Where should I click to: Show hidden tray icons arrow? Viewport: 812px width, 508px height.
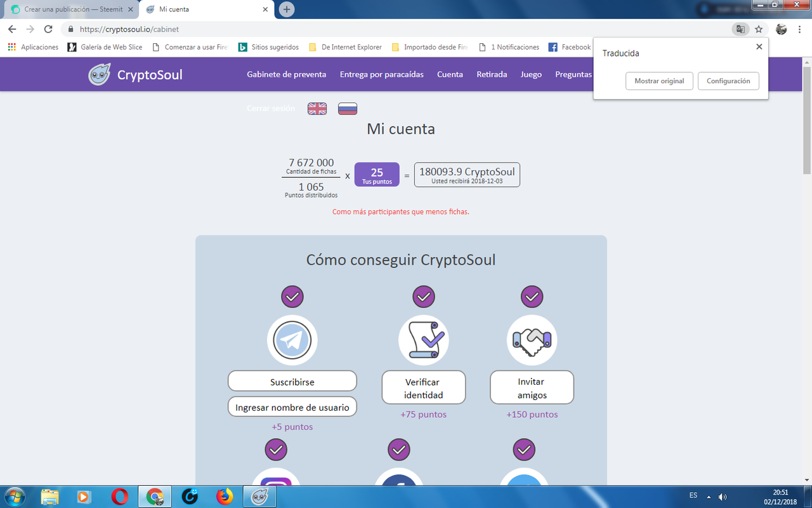(x=709, y=496)
